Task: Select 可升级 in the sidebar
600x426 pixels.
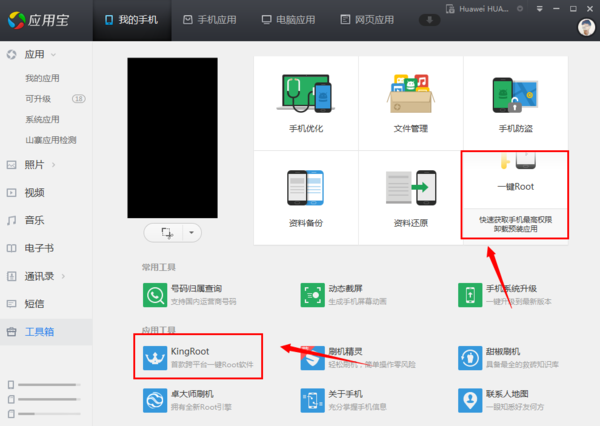Action: coord(38,98)
